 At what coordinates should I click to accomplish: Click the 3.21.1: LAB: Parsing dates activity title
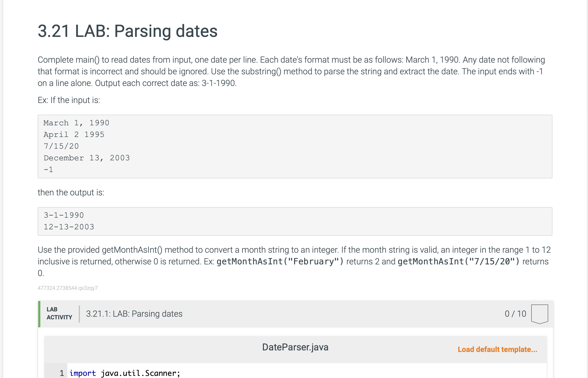pos(134,314)
